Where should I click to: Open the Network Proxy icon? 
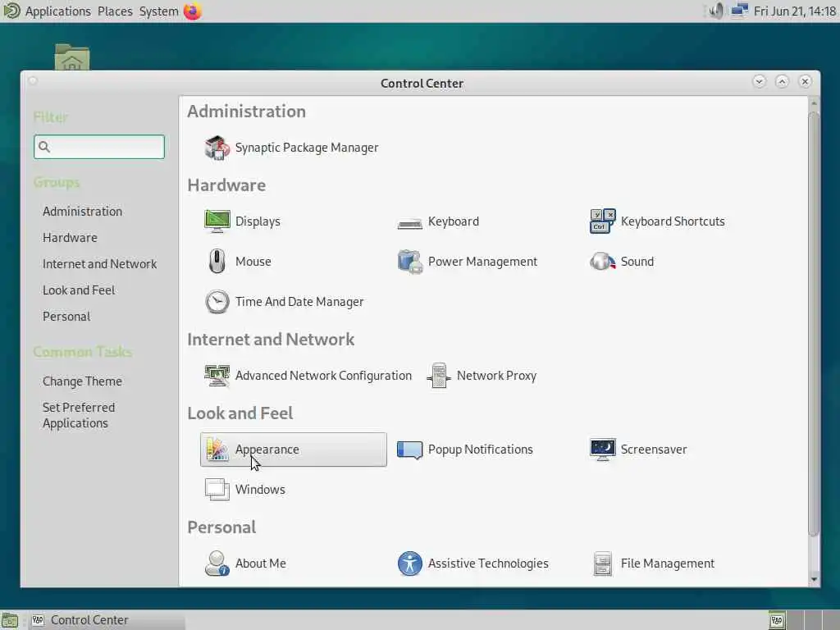(x=439, y=376)
